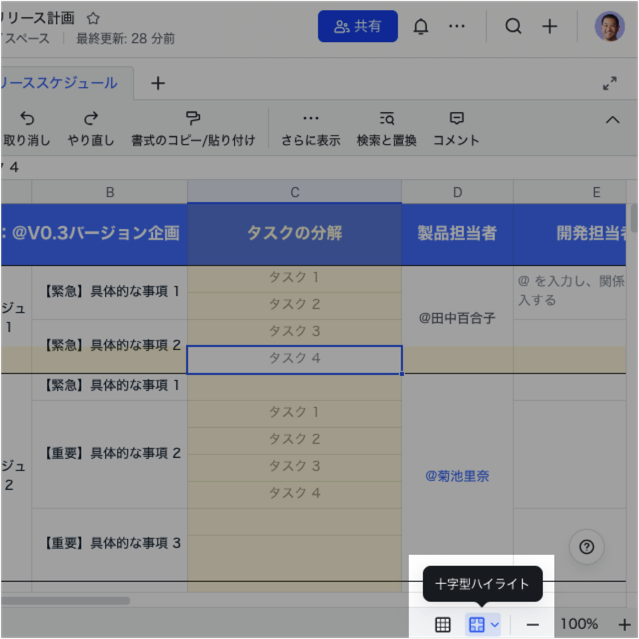Open the search magnifier icon
The height and width of the screenshot is (639, 639).
[513, 27]
